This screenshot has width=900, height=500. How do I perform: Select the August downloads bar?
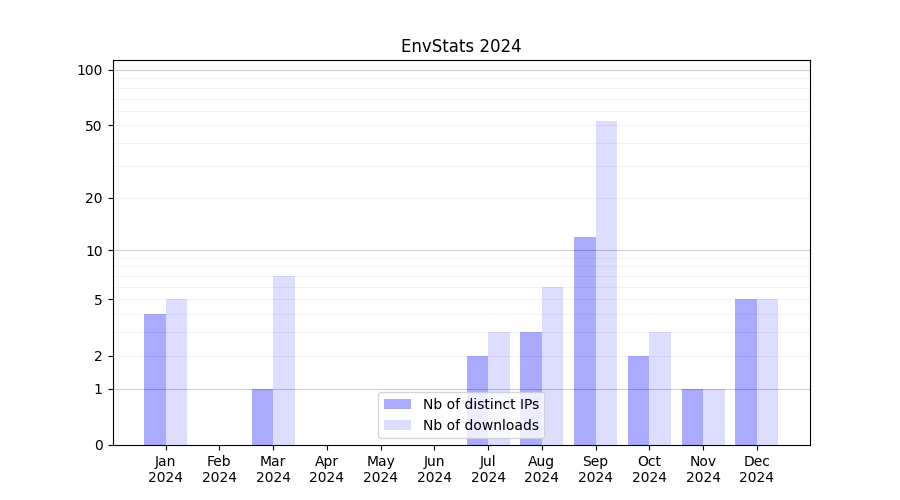click(552, 366)
